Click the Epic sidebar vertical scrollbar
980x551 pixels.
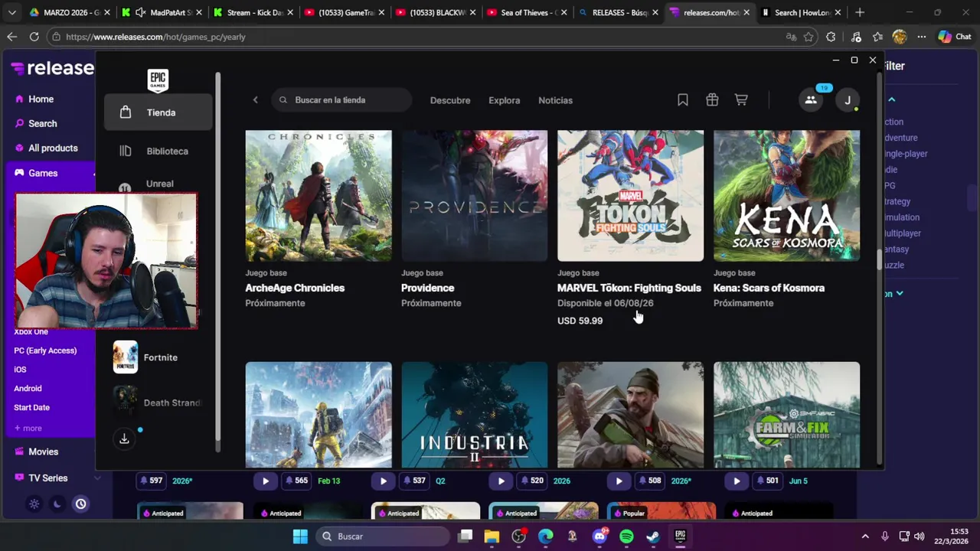pos(218,262)
